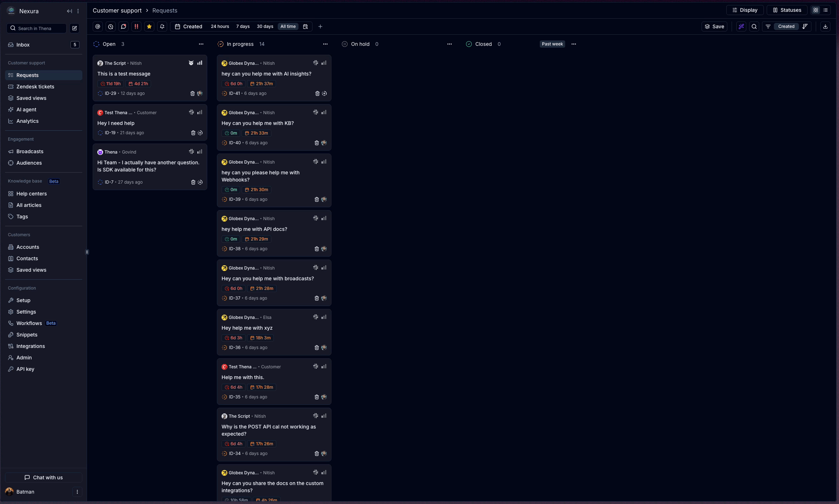This screenshot has width=839, height=504.
Task: Open the Statuses dropdown
Action: pos(787,10)
